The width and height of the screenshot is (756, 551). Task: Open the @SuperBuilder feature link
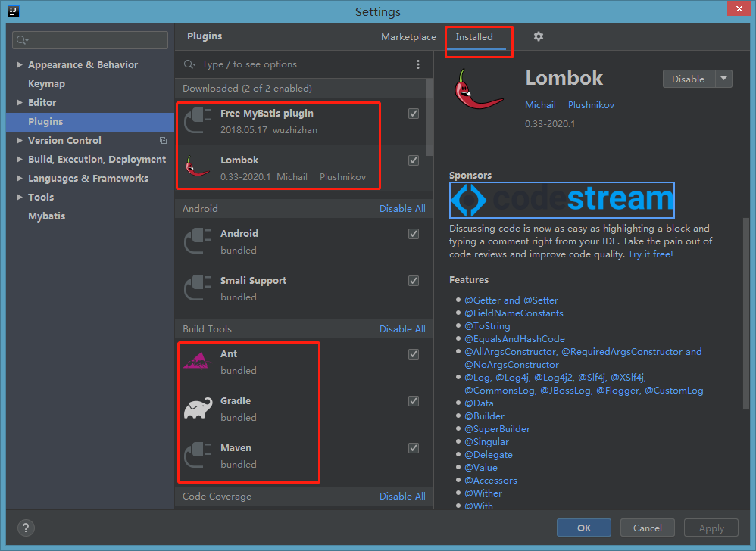tap(497, 428)
